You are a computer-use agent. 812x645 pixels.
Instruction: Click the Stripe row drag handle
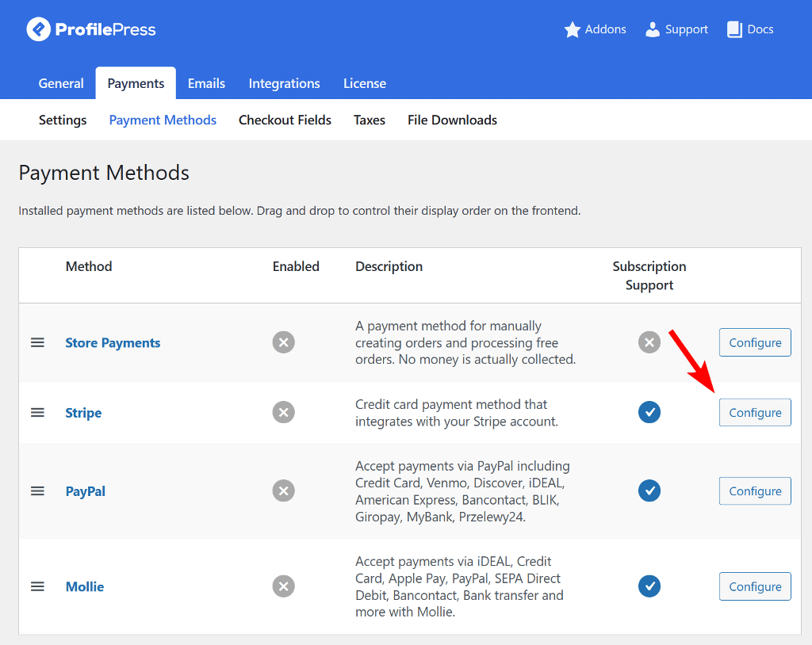click(x=37, y=413)
